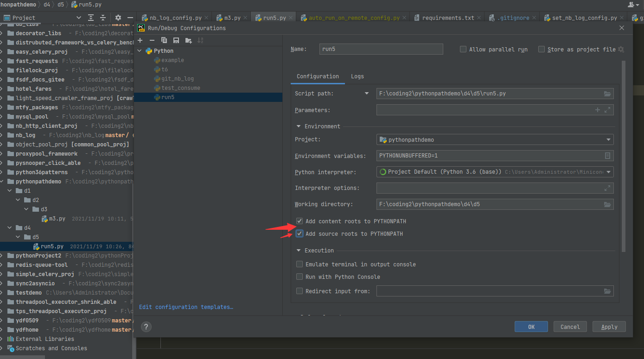The image size is (644, 359).
Task: Open the user account icon at top right
Action: click(631, 4)
